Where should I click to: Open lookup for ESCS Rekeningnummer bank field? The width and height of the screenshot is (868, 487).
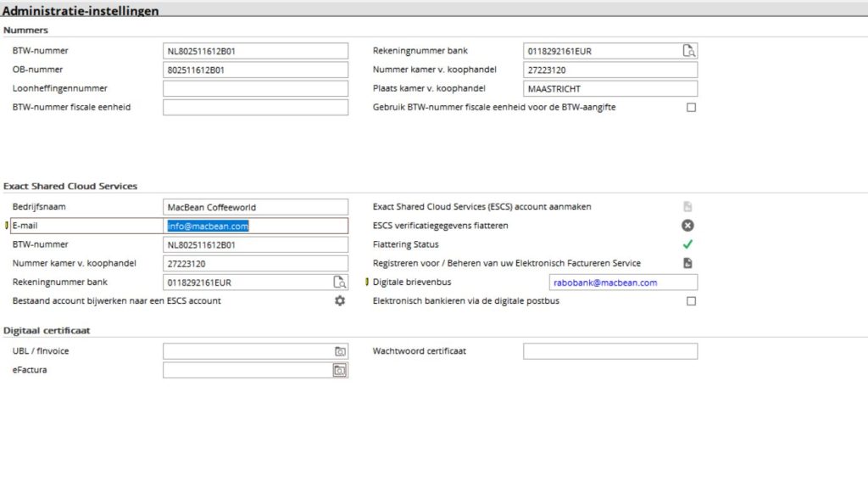[339, 282]
